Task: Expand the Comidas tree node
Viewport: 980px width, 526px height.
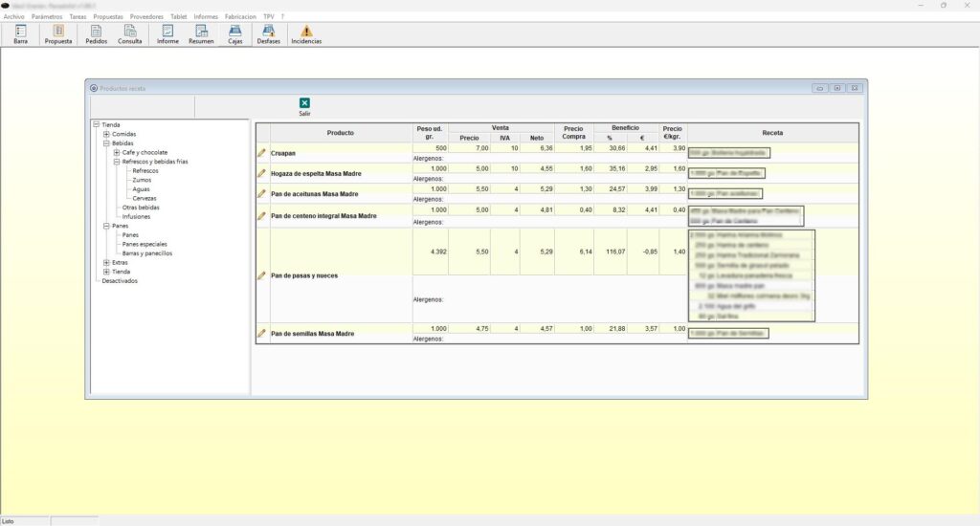Action: (106, 134)
